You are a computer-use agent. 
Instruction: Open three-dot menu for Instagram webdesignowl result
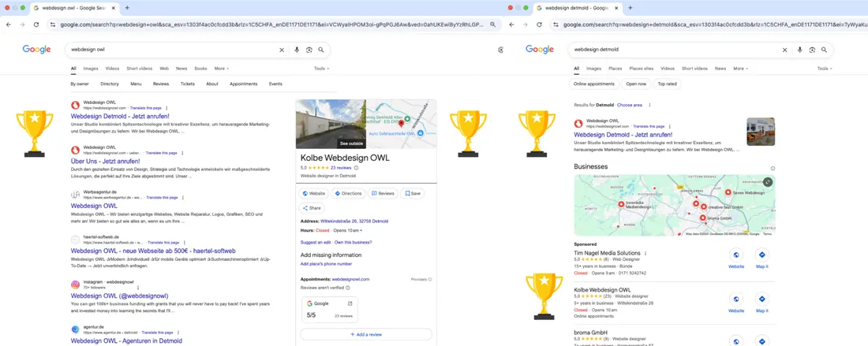[137, 288]
